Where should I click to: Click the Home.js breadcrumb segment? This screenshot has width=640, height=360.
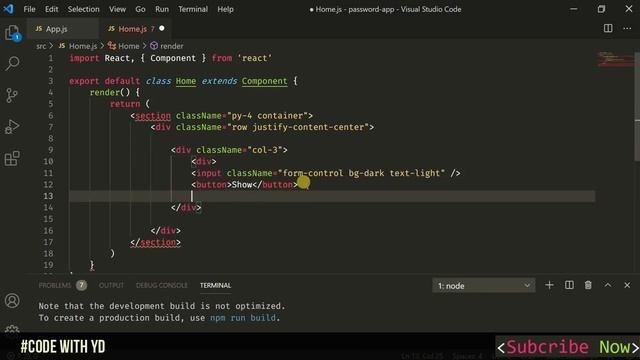78,46
